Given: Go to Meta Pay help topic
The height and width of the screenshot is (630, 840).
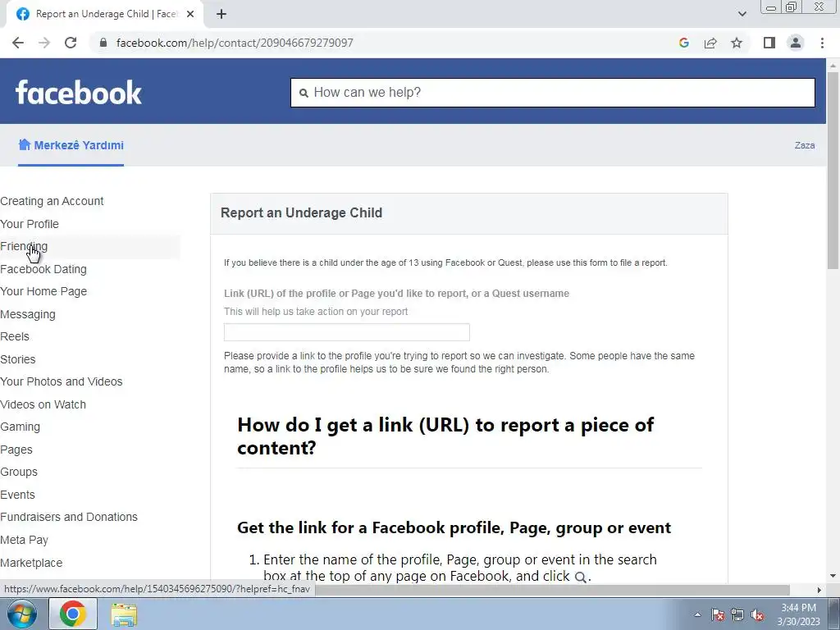Looking at the screenshot, I should [24, 540].
